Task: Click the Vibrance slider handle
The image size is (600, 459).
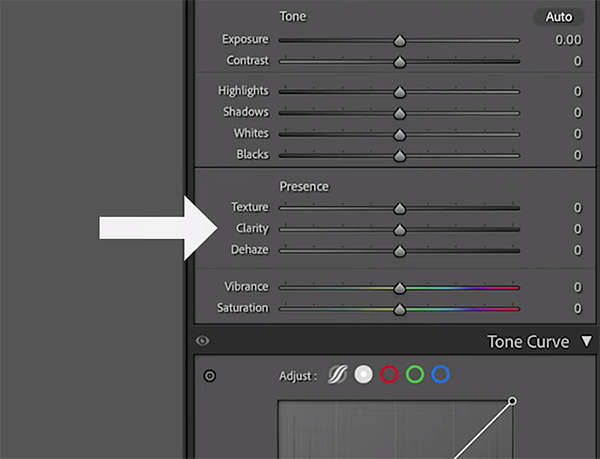Action: point(399,288)
